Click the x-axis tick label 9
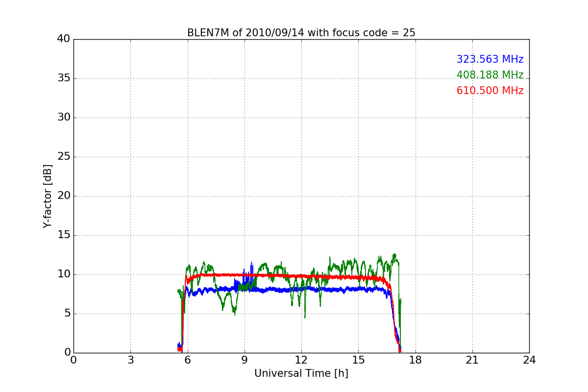The image size is (588, 392). click(x=245, y=360)
